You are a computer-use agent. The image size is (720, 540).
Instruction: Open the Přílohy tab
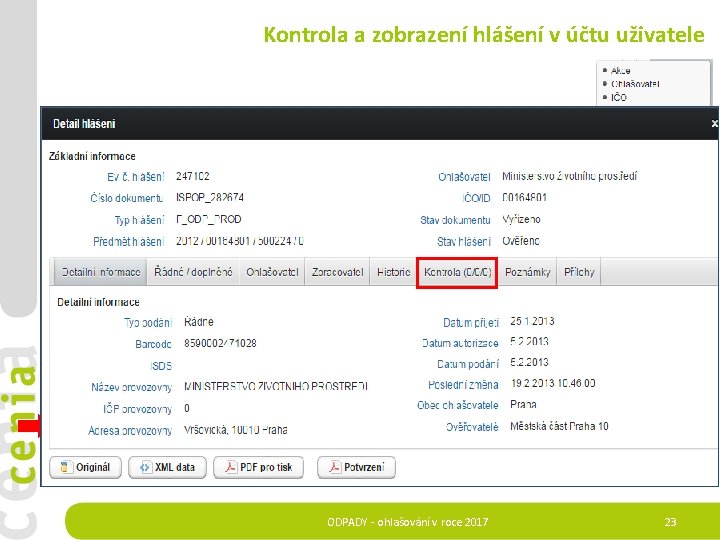pyautogui.click(x=579, y=272)
